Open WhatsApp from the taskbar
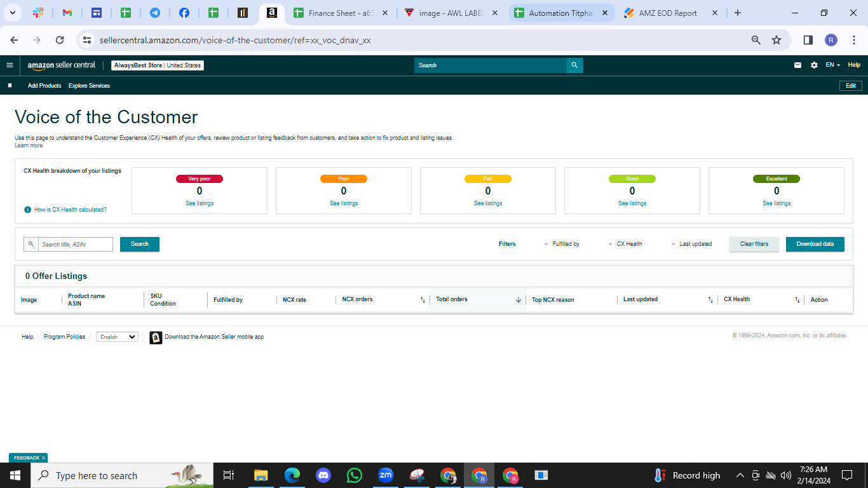Image resolution: width=868 pixels, height=488 pixels. pos(355,475)
